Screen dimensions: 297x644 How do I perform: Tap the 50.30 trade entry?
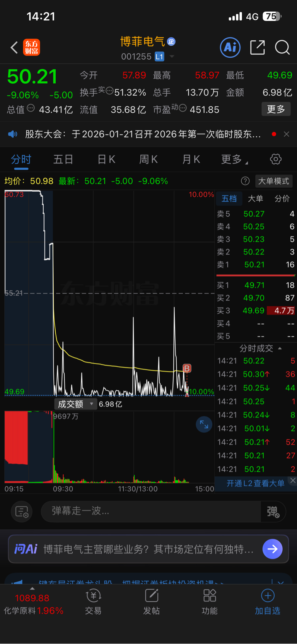(256, 374)
